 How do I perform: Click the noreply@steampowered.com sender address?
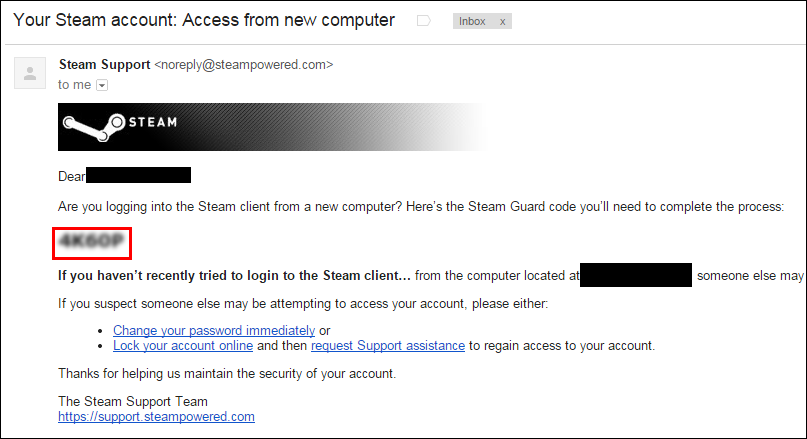click(x=244, y=65)
